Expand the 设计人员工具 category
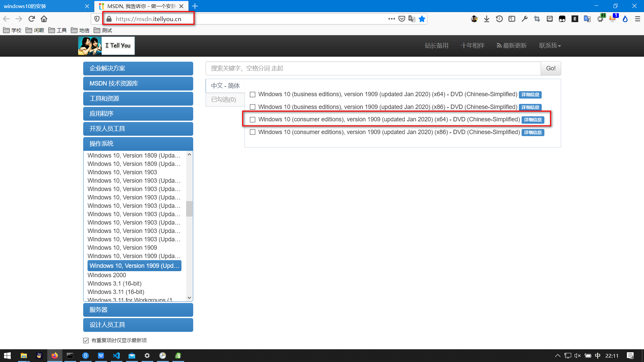The image size is (644, 362). [x=138, y=325]
